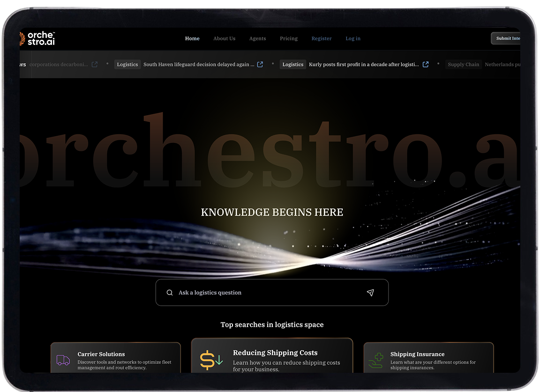Screen dimensions: 540x392
Task: Click Top searches in logistics space heading
Action: 272,325
